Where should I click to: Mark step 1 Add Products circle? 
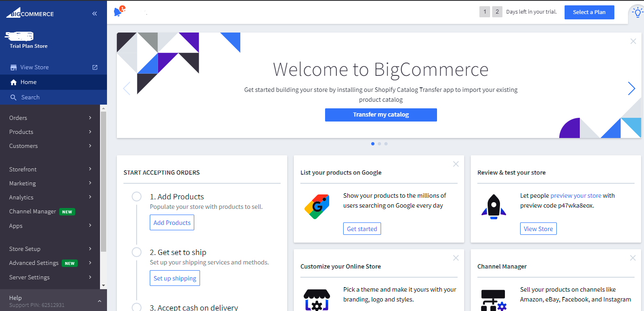pyautogui.click(x=137, y=196)
